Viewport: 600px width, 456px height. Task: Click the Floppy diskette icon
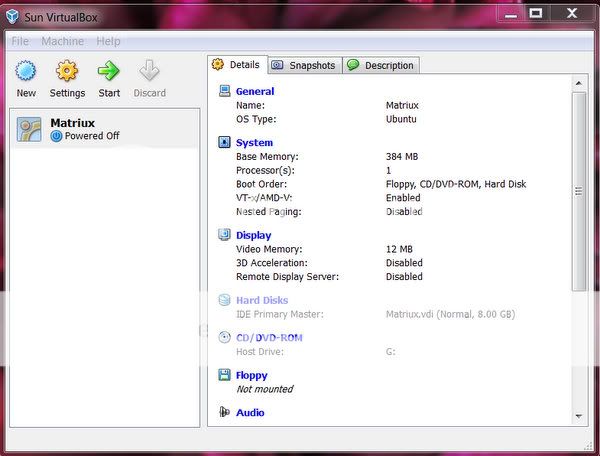click(224, 375)
